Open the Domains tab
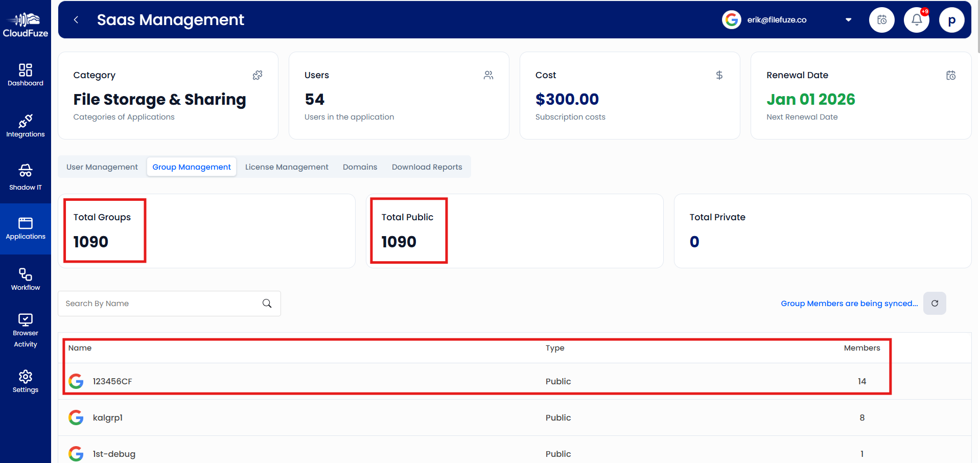This screenshot has height=463, width=980. [360, 167]
